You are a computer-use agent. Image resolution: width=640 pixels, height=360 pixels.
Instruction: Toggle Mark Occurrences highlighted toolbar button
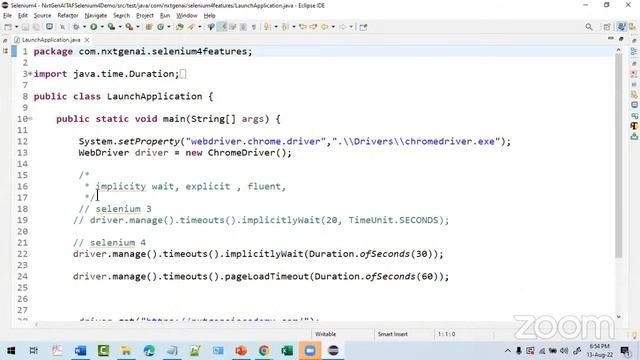click(222, 27)
